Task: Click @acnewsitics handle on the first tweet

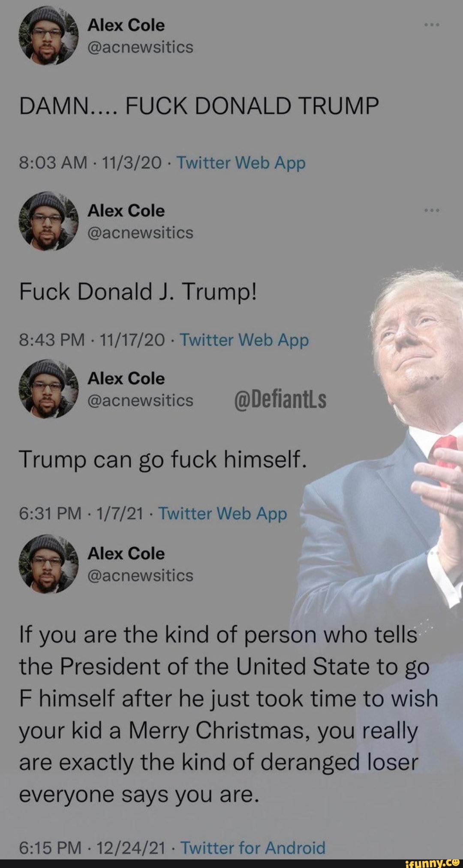Action: coord(140,47)
